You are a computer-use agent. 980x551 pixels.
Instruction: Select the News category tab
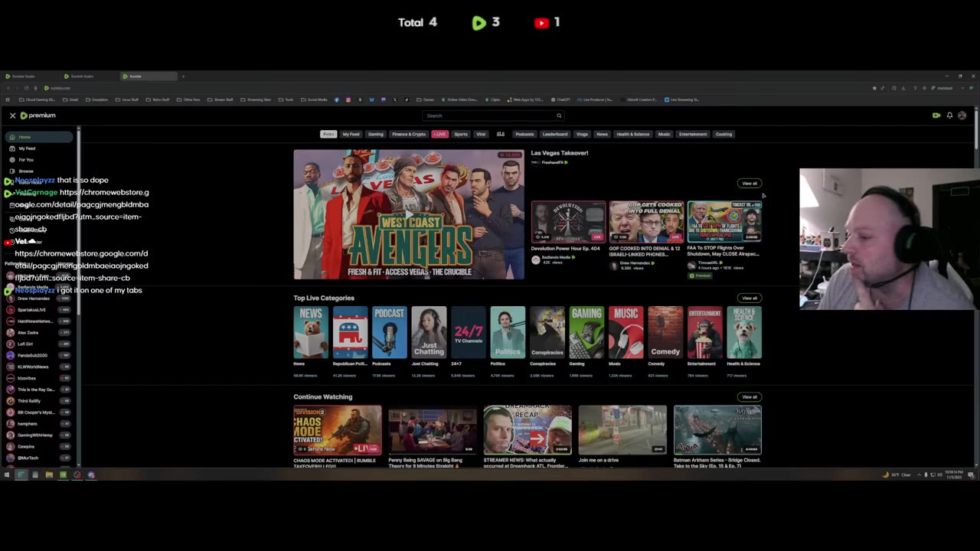[603, 134]
